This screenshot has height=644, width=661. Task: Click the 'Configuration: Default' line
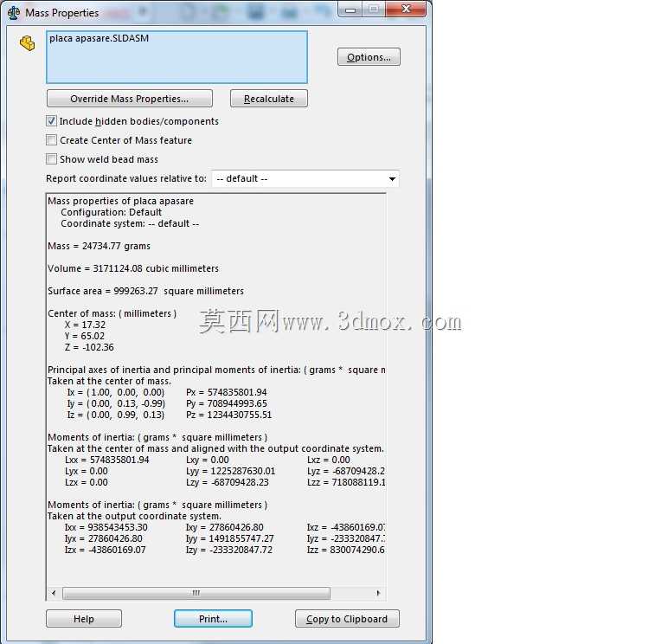click(112, 212)
